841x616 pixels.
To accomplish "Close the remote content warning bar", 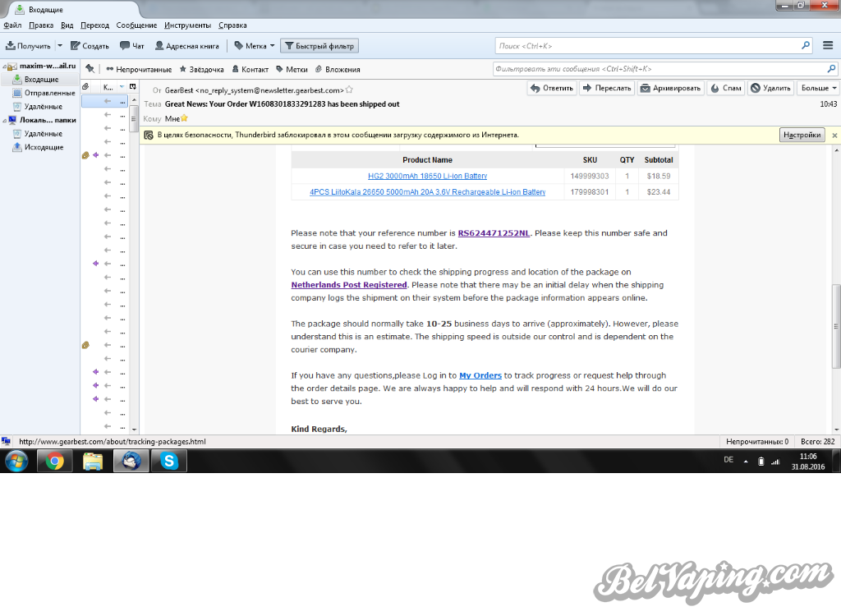I will click(834, 136).
